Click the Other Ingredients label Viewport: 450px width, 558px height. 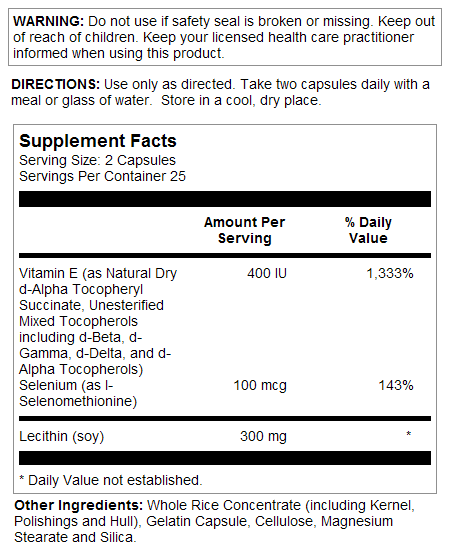[x=79, y=505]
